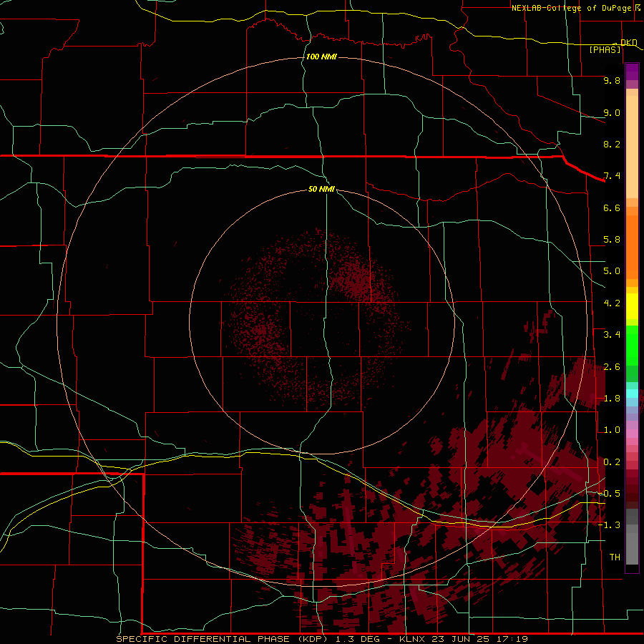Click the NEXLAB logo icon after DuPage
644x644 pixels.
point(638,7)
